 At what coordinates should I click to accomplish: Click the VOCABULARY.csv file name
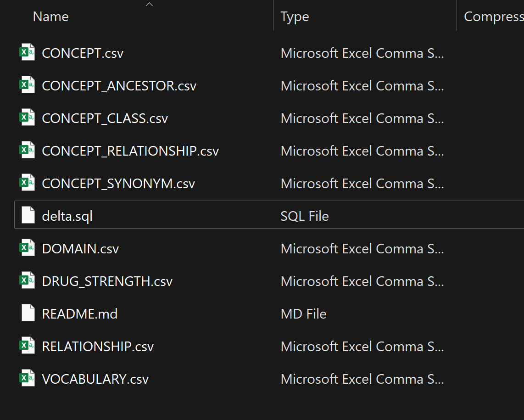pos(95,379)
